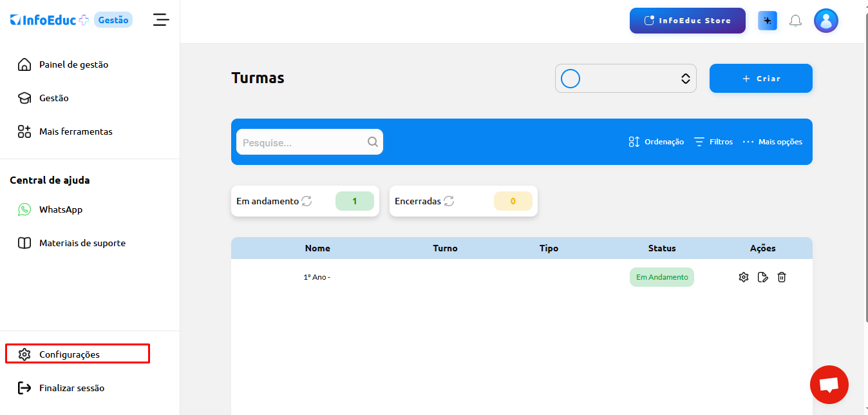Click the green count badge showing 1

pyautogui.click(x=355, y=201)
